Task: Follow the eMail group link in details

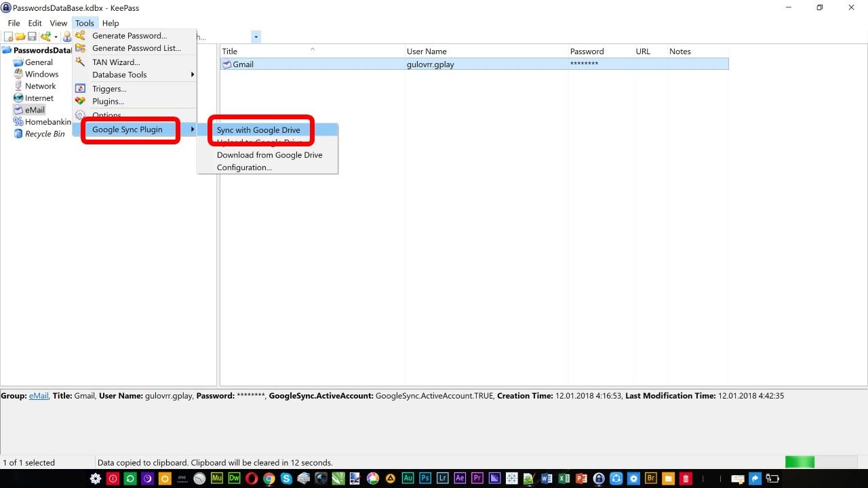Action: click(x=39, y=396)
